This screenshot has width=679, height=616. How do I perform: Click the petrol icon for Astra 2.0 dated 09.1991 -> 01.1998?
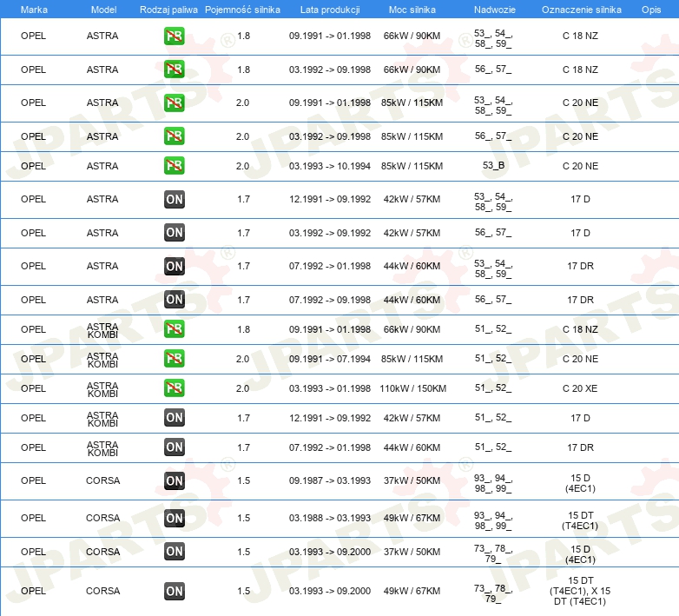(174, 103)
